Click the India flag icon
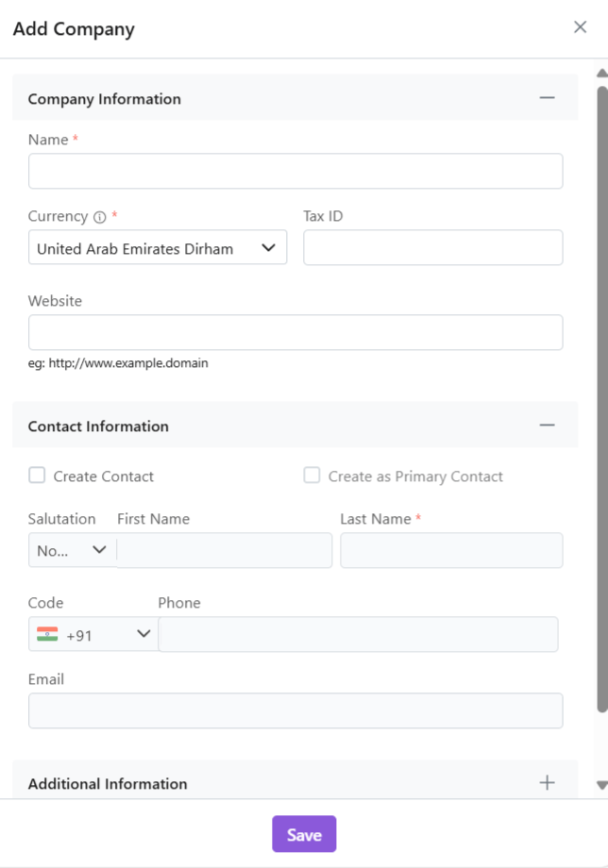Viewport: 608px width, 868px height. click(47, 635)
